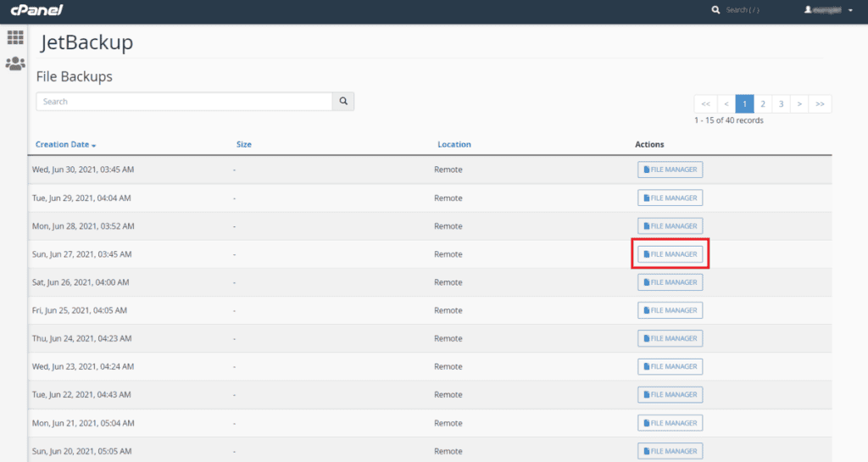The height and width of the screenshot is (462, 868).
Task: Focus the top Search ( / ) field
Action: (x=743, y=10)
